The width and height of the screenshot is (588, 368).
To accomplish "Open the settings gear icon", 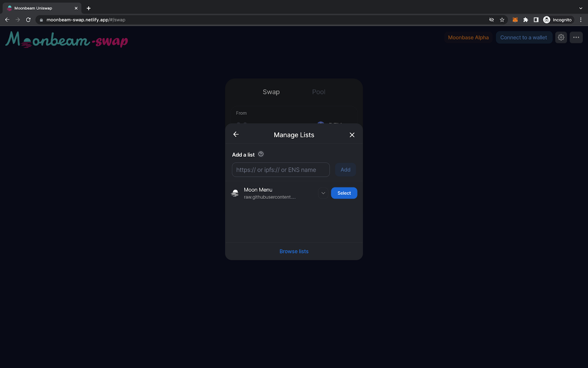I will 561,37.
